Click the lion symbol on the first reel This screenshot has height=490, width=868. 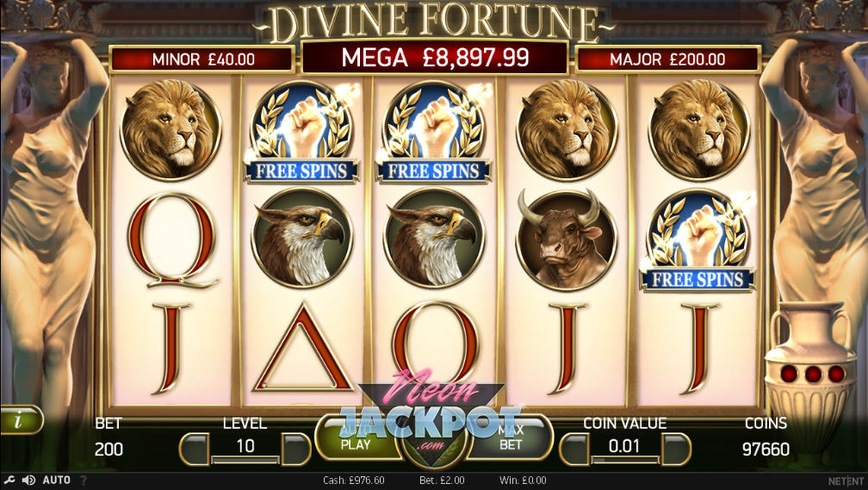pyautogui.click(x=170, y=129)
